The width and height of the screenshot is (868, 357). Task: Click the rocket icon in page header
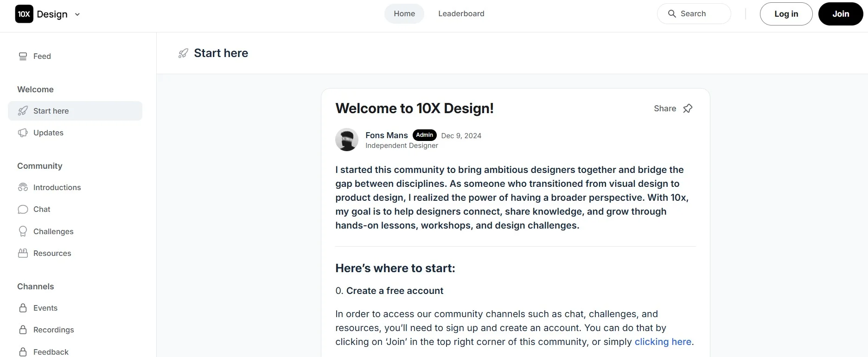[183, 53]
